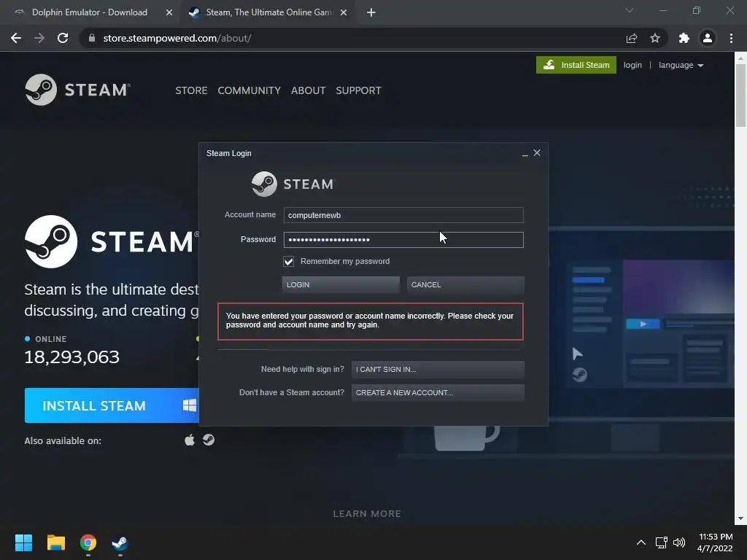The height and width of the screenshot is (560, 747).
Task: Click the CANCEL button in dialog
Action: click(465, 285)
